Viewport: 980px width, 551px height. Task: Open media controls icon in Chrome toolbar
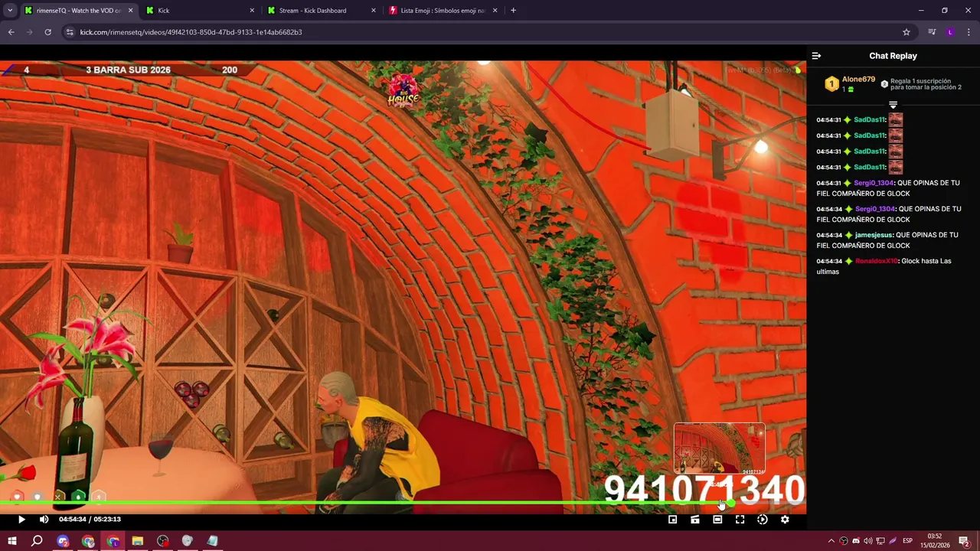pyautogui.click(x=932, y=32)
